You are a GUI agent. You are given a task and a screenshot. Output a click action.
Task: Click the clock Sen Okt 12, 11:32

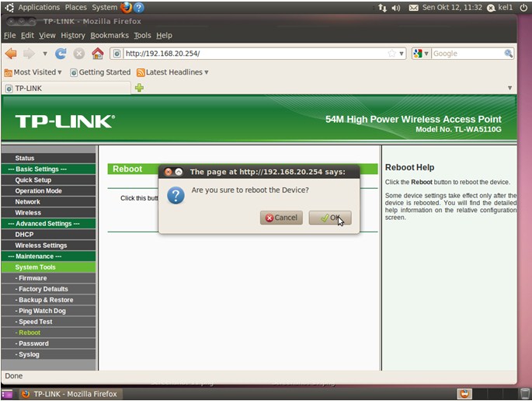coord(451,7)
